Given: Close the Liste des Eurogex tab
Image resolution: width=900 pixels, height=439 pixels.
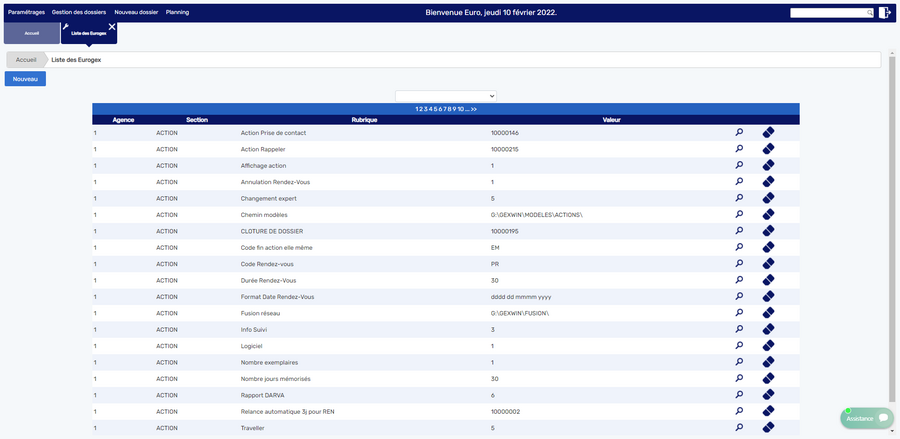Looking at the screenshot, I should pos(112,27).
